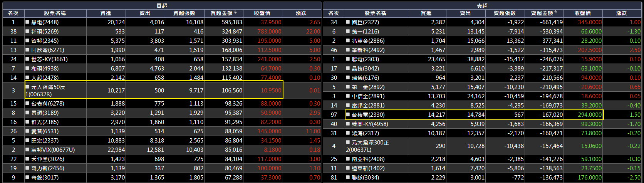Click 收盤價 header in the 買超 table
Viewport: 644px width, 183px height.
click(x=262, y=13)
